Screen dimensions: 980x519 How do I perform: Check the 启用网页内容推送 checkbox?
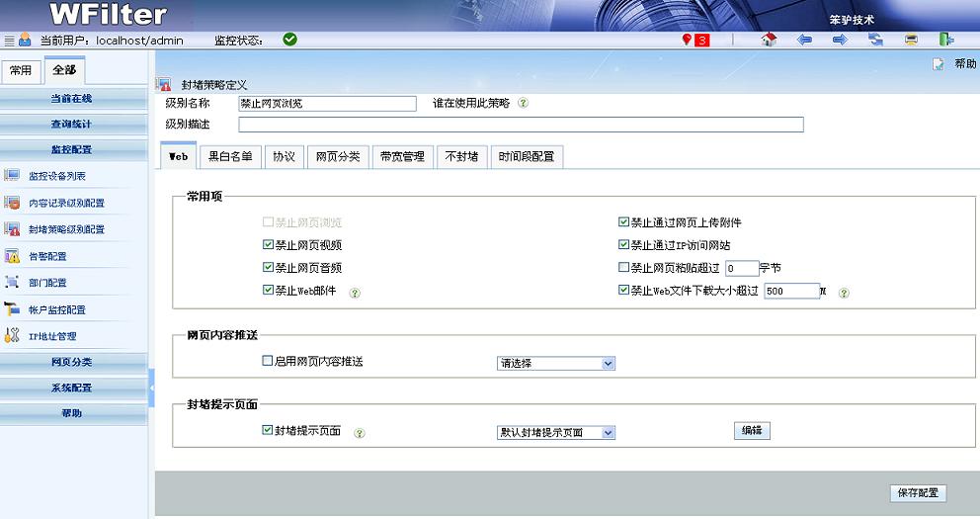tap(268, 362)
